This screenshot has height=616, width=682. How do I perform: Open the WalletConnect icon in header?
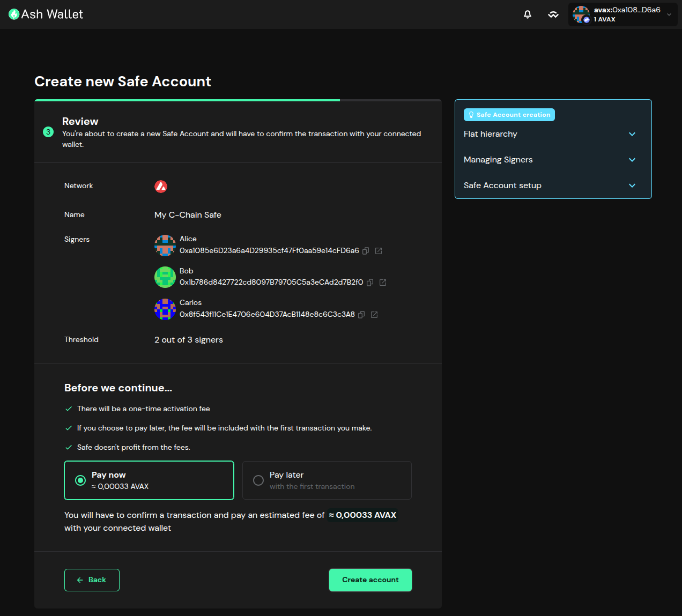click(x=553, y=14)
